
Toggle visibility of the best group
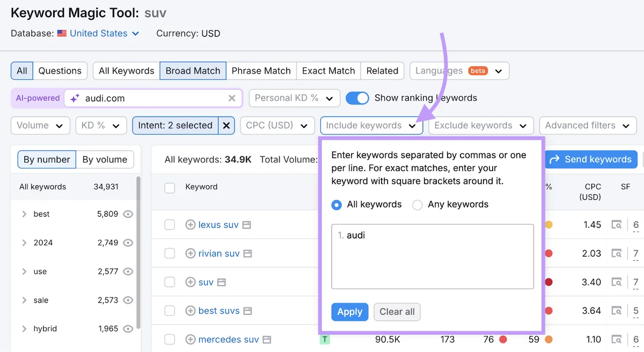point(128,214)
